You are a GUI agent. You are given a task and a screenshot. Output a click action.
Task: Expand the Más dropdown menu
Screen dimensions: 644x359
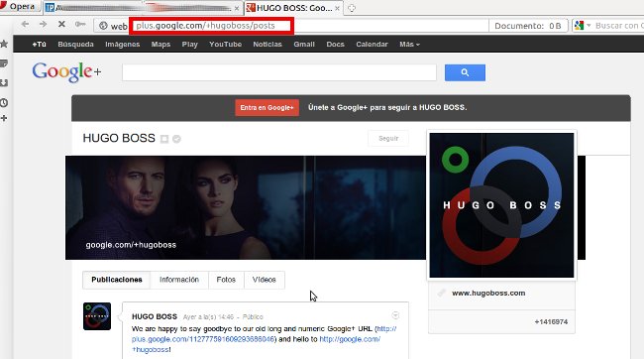pyautogui.click(x=409, y=44)
